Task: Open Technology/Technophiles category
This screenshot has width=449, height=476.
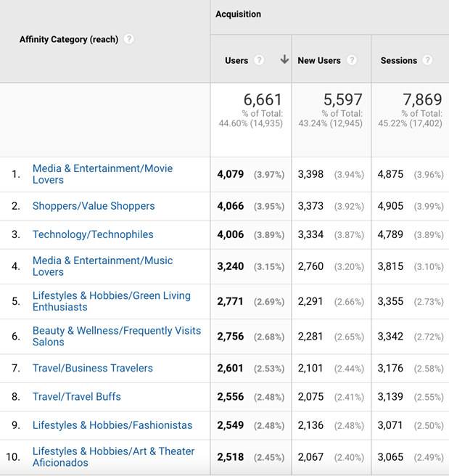Action: [93, 234]
